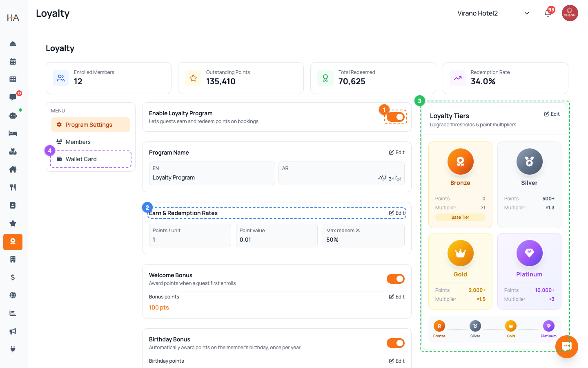588x368 pixels.
Task: Open the restaurant utensils sidebar icon
Action: (x=13, y=187)
